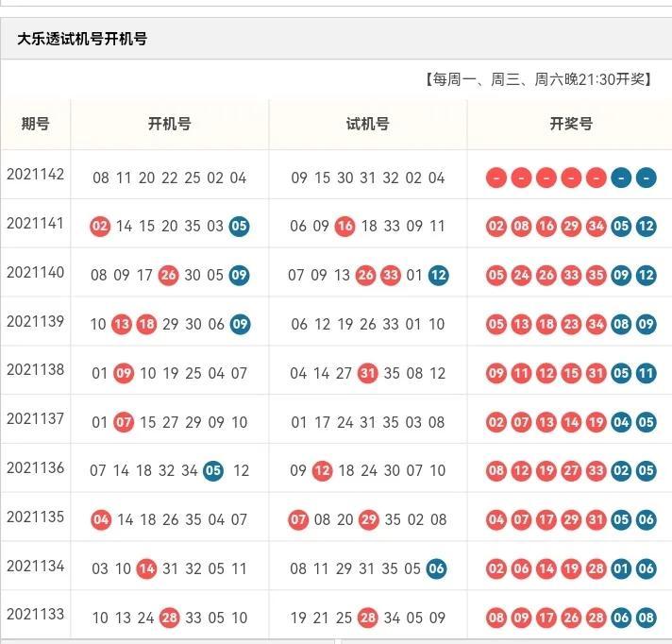672x644 pixels.
Task: Click blue ball 12 in 2021140 试机号
Action: pos(439,276)
